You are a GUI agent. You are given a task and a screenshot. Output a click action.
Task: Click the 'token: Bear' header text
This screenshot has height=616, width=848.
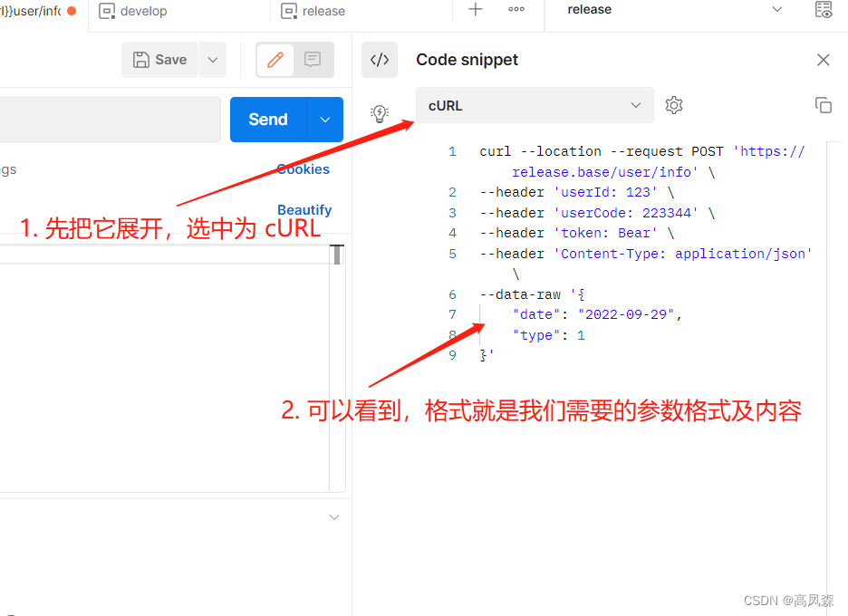[605, 233]
